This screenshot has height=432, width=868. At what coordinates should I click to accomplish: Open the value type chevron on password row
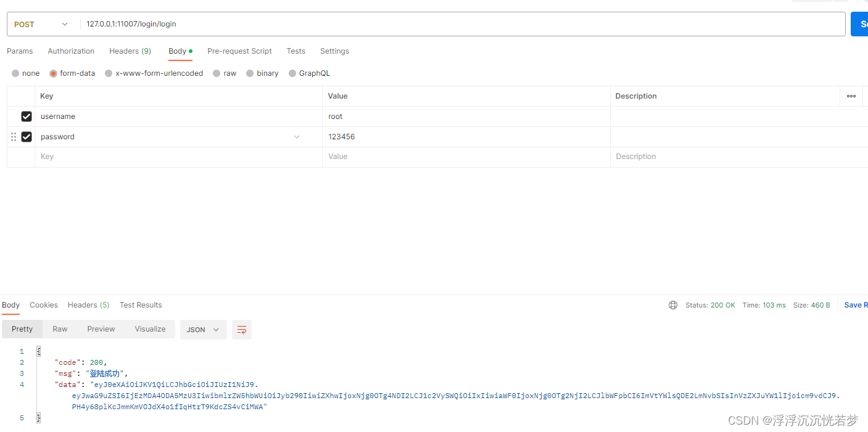pyautogui.click(x=297, y=136)
